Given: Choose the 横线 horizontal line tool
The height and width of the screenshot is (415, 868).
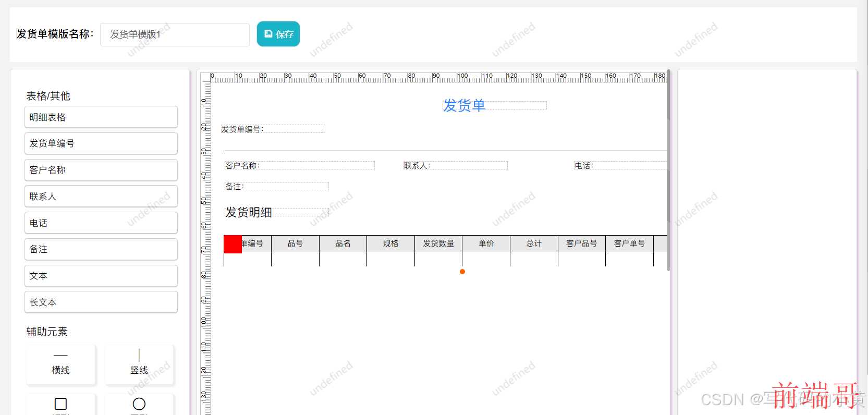Looking at the screenshot, I should click(61, 364).
